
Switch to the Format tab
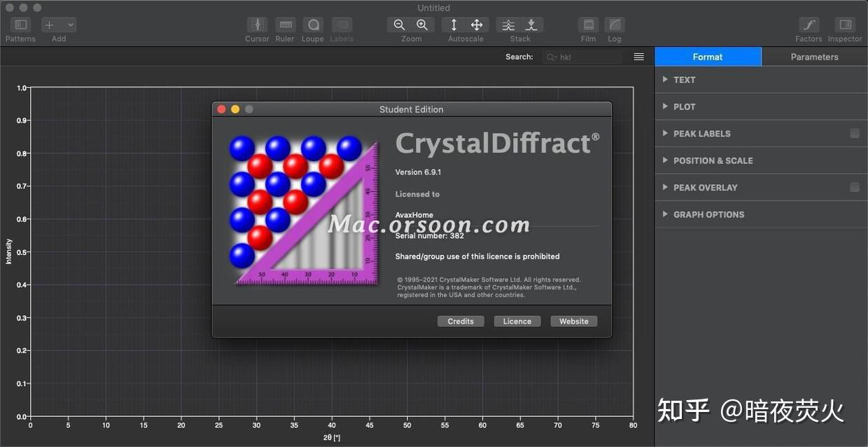tap(708, 57)
